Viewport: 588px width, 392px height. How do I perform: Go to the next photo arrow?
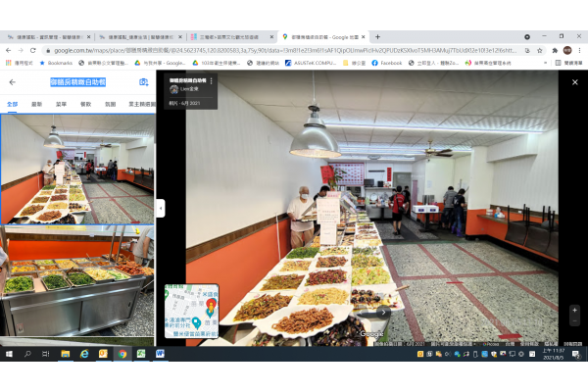tap(383, 312)
